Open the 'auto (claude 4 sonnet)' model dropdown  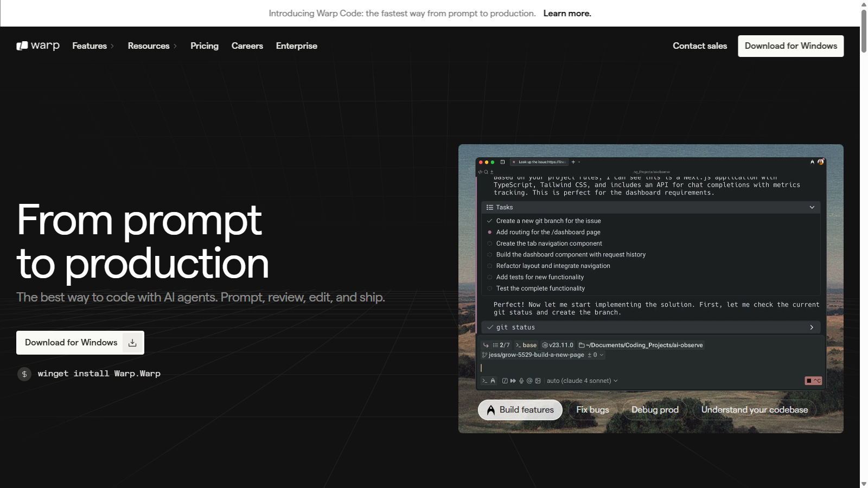pos(582,381)
